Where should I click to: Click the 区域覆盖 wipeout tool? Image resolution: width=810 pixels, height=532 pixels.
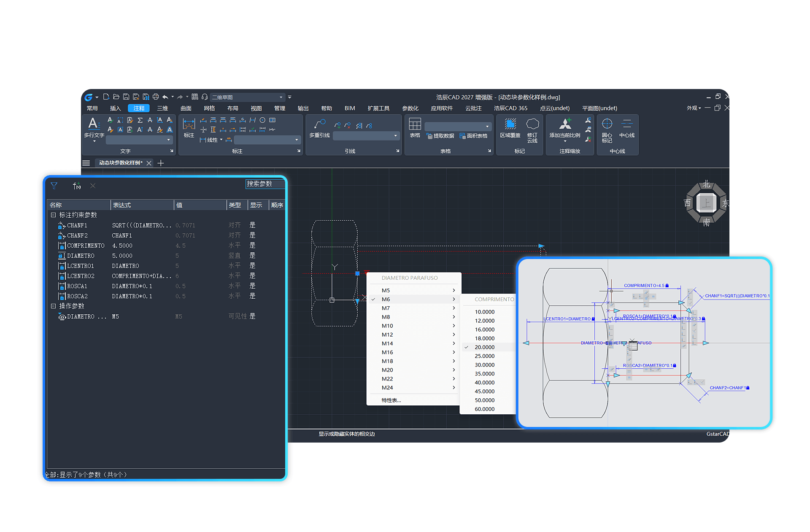pyautogui.click(x=510, y=128)
